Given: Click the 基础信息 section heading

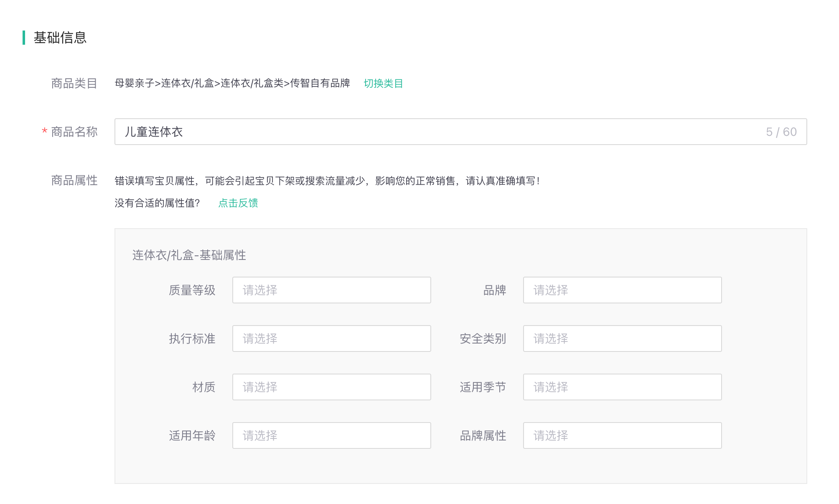Looking at the screenshot, I should [x=60, y=38].
